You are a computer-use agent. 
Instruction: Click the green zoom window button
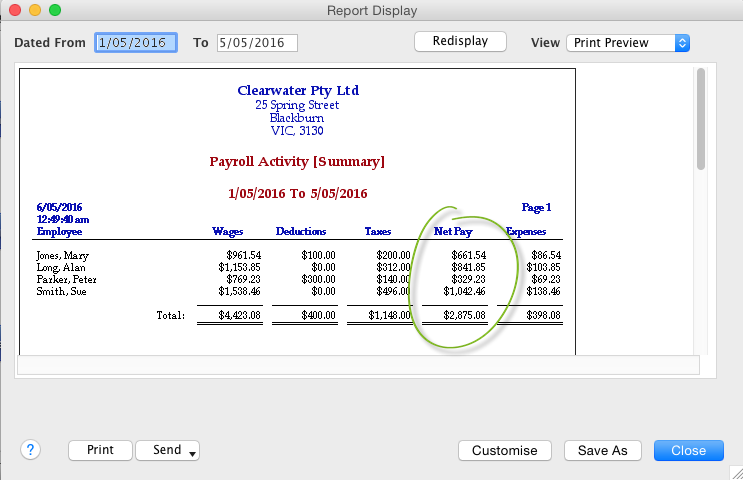tap(55, 10)
